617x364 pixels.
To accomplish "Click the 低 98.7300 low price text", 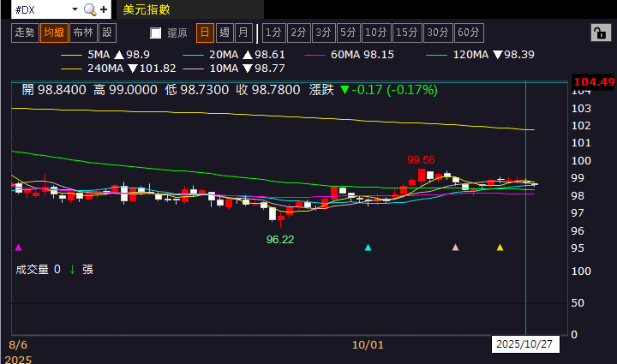I will click(197, 90).
